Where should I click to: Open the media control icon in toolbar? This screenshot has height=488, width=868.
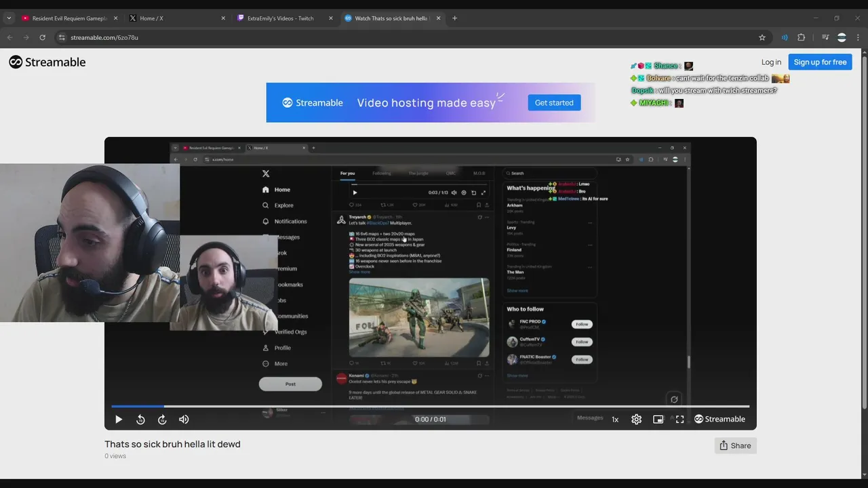pyautogui.click(x=825, y=37)
